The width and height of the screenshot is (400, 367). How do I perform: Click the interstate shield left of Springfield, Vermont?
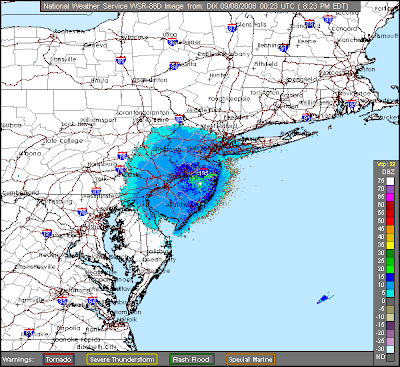coord(310,23)
